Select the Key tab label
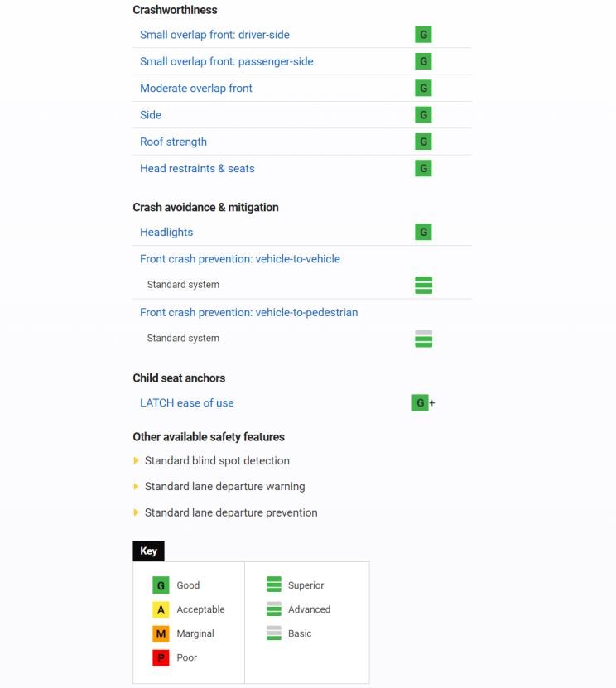Viewport: 616px width, 688px height. click(x=148, y=551)
